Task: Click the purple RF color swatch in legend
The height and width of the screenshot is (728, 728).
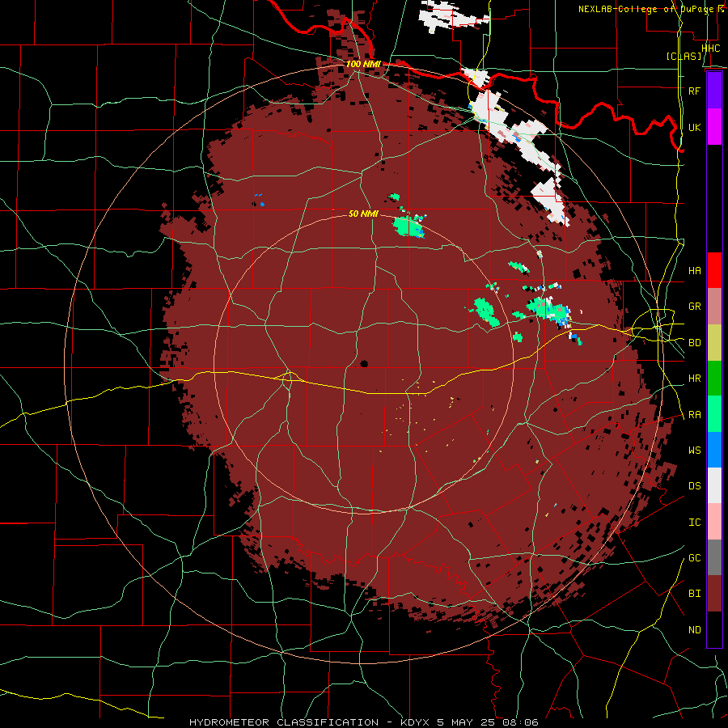Action: (x=714, y=91)
